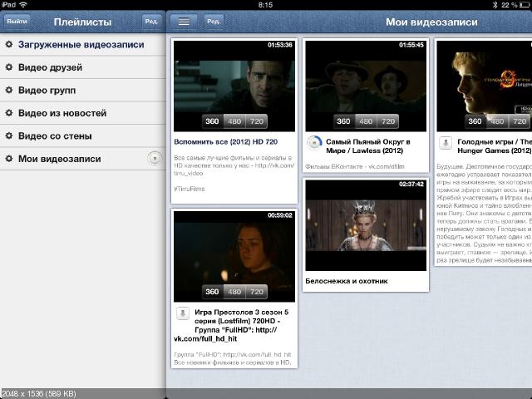Open Видео со стены playlist
The height and width of the screenshot is (399, 532).
point(83,136)
